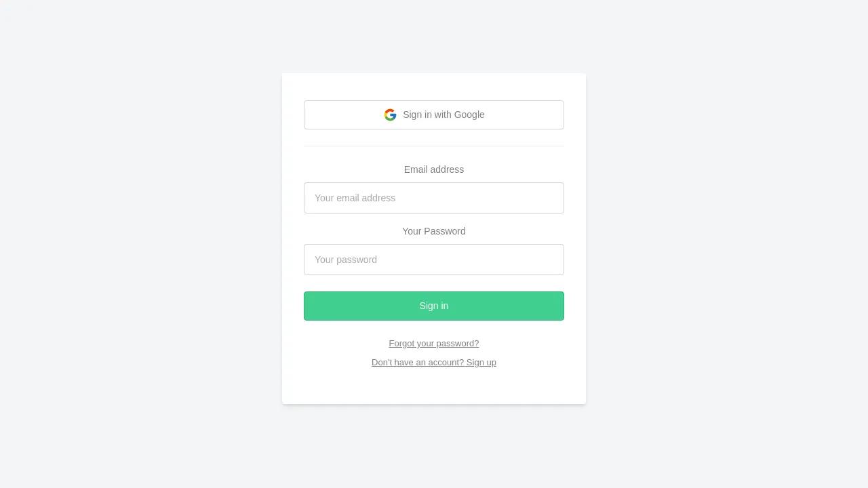Viewport: 868px width, 488px height.
Task: Click the word 'Google' in the top button
Action: 469,115
